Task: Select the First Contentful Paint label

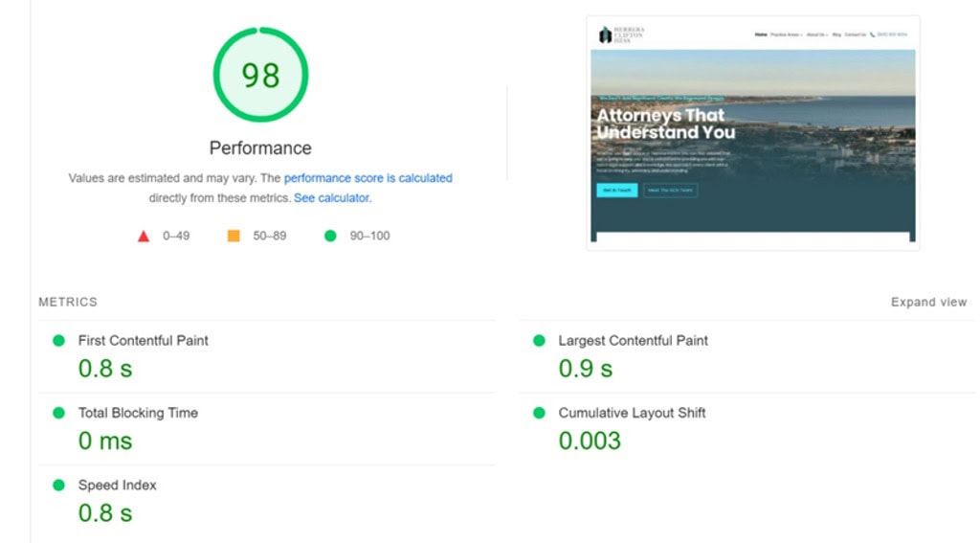Action: pyautogui.click(x=144, y=341)
